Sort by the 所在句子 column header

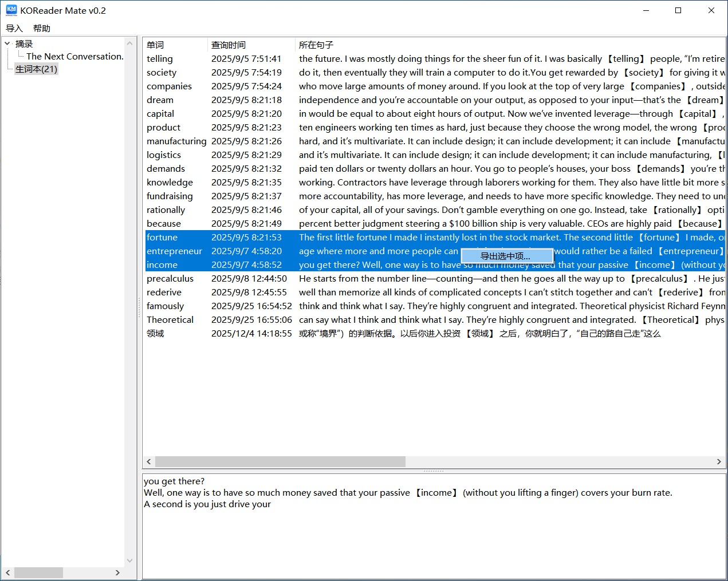pos(510,45)
